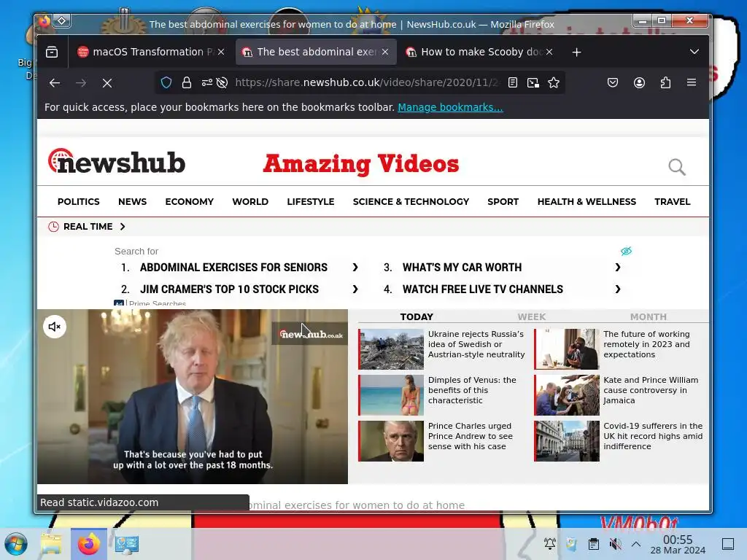The height and width of the screenshot is (560, 747).
Task: Open the HEALTH & WELLNESS section
Action: (x=587, y=202)
